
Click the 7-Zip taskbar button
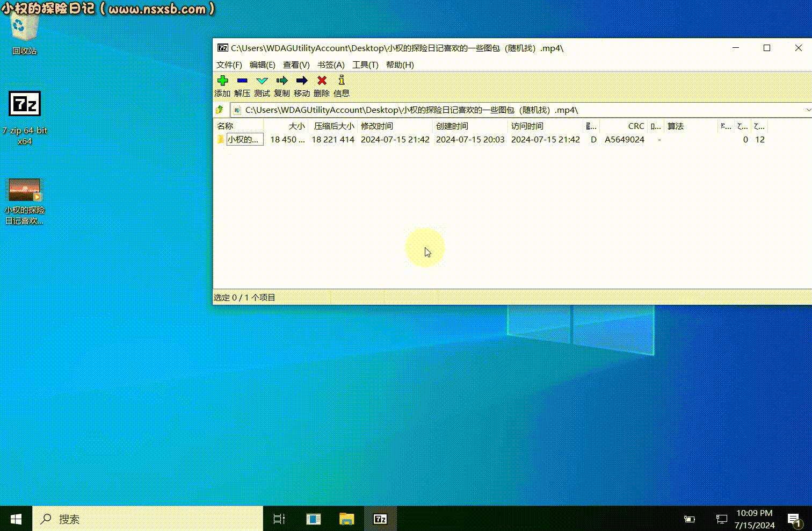click(380, 519)
